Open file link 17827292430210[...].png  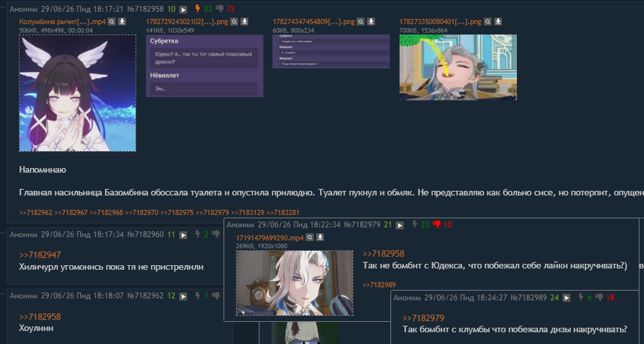(187, 21)
